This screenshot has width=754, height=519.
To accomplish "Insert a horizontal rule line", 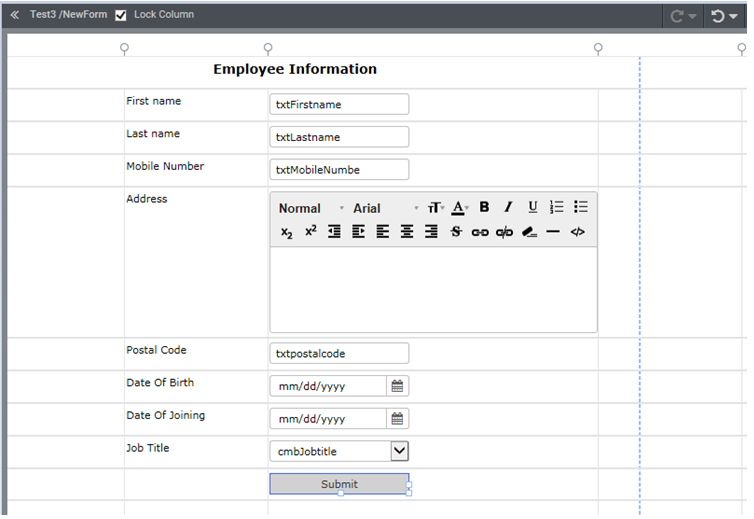I will click(553, 232).
